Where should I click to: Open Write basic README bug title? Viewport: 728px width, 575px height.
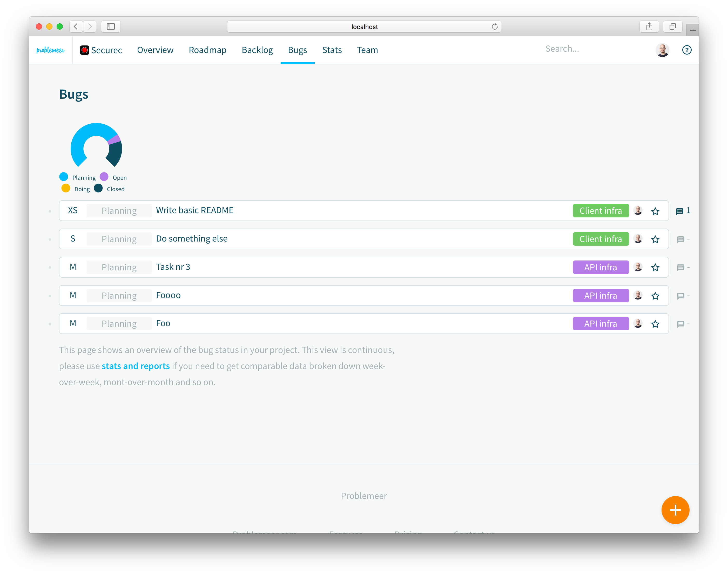point(194,210)
